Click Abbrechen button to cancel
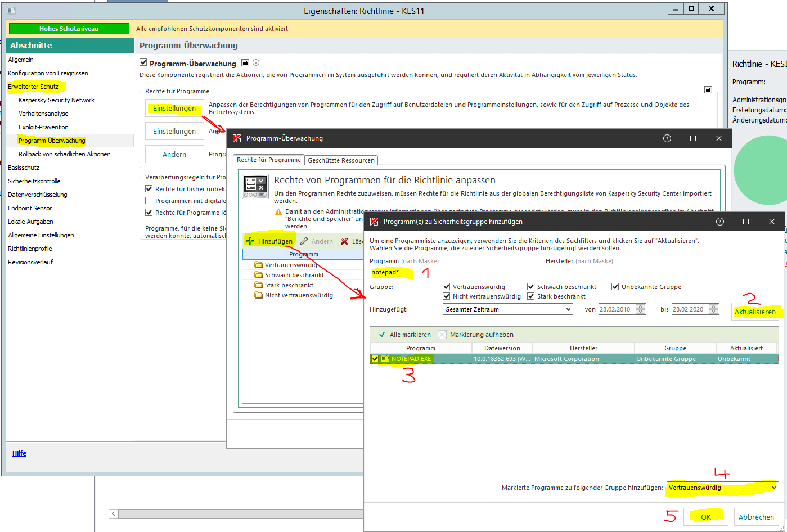This screenshot has width=787, height=532. tap(757, 517)
